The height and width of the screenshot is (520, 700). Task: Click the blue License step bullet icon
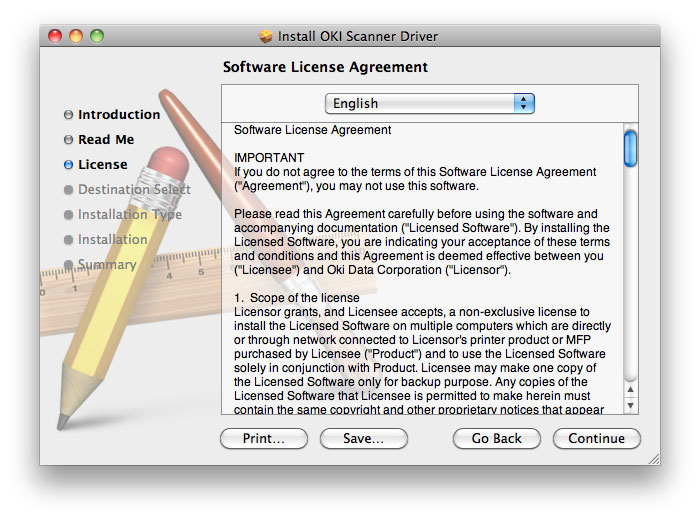(68, 165)
